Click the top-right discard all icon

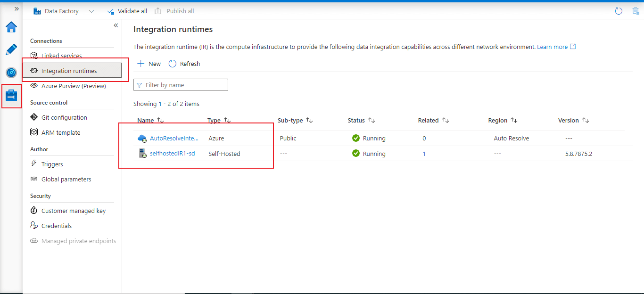(635, 11)
